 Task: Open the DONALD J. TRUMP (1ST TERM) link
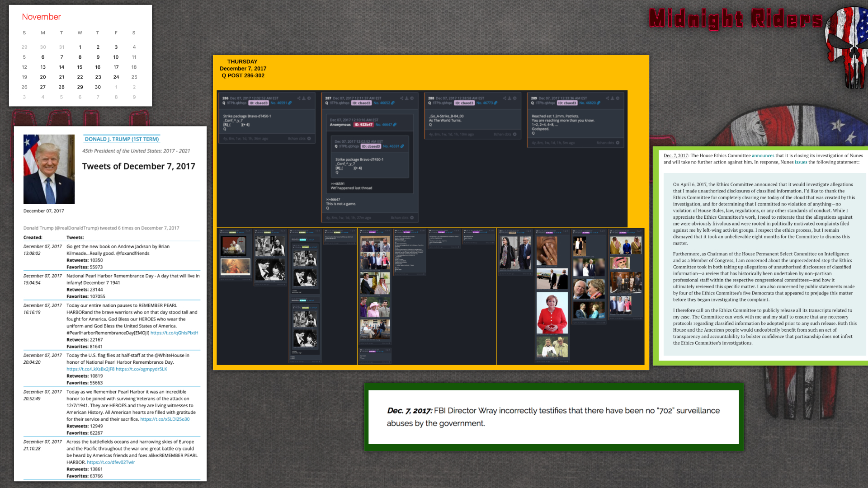[122, 139]
